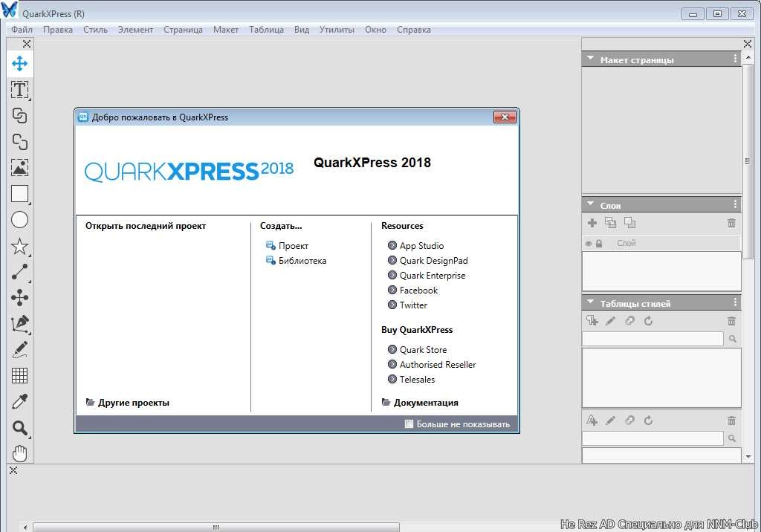Create new character style sheet icon
761x532 pixels.
click(592, 421)
